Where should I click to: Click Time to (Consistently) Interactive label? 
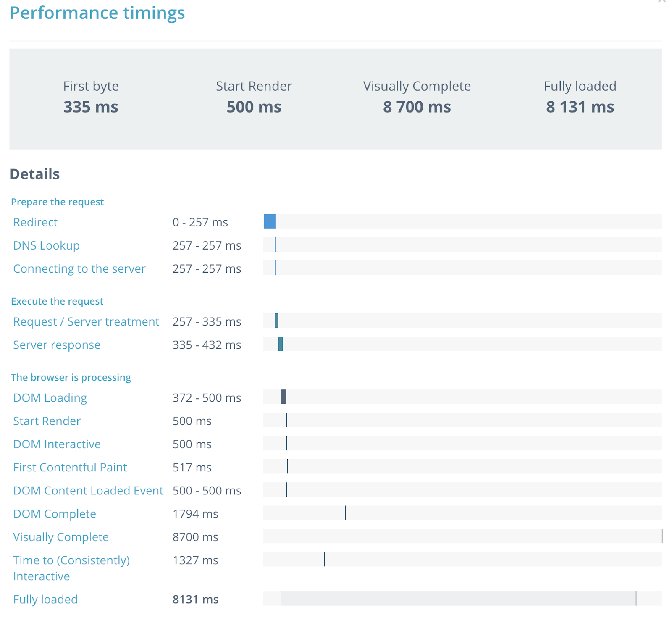[x=71, y=568]
